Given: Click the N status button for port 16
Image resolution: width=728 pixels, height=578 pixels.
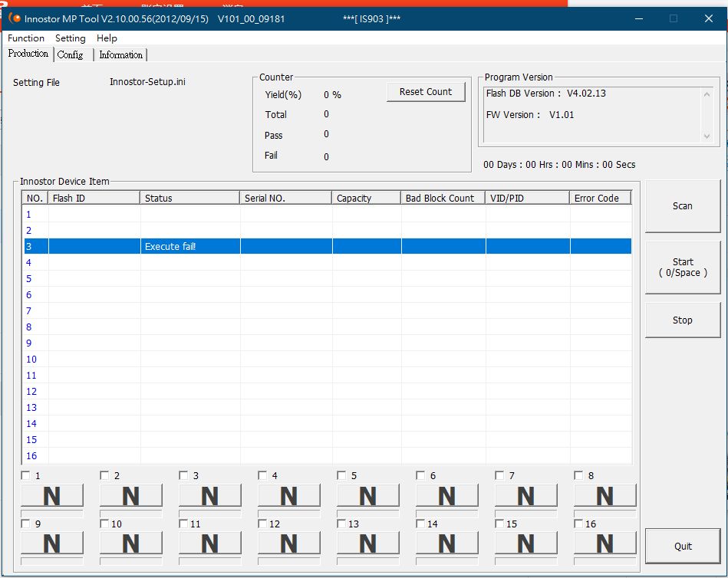Looking at the screenshot, I should coord(604,543).
